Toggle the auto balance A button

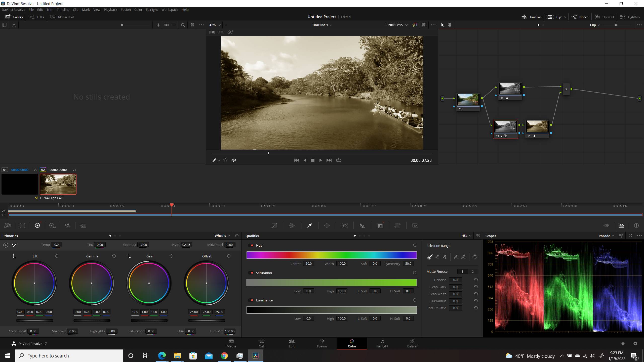coord(6,245)
